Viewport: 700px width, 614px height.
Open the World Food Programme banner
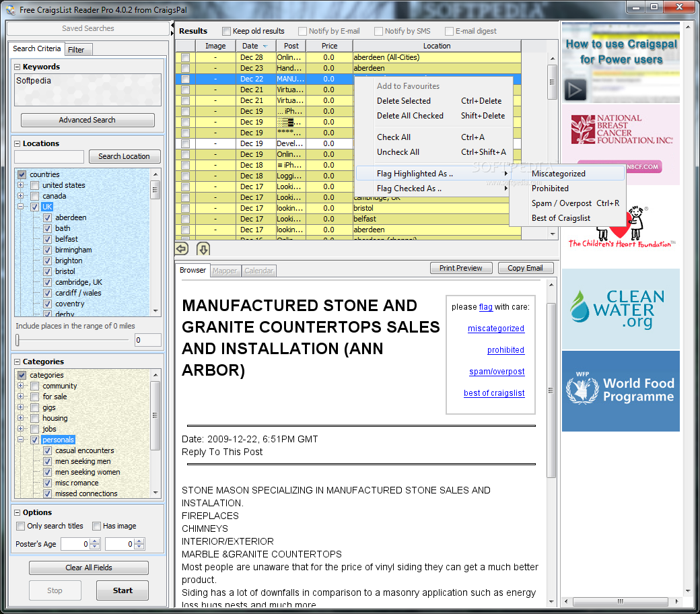point(621,390)
